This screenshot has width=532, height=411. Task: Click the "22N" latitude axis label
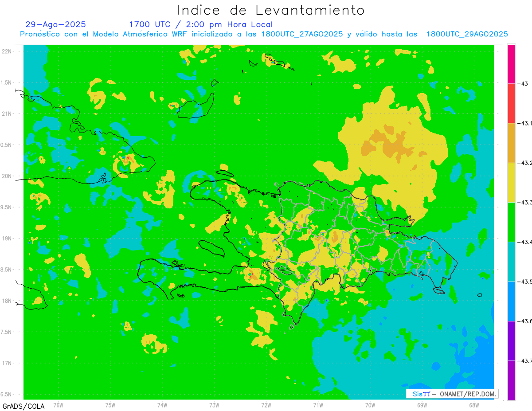(x=7, y=51)
